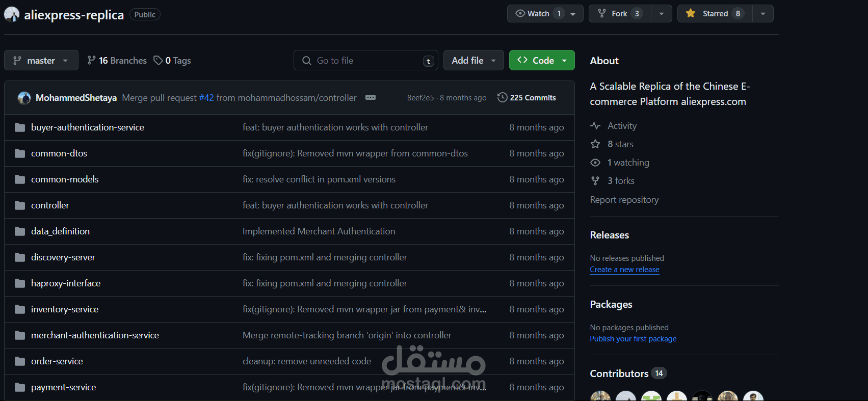Click the commit history clock icon
The width and height of the screenshot is (868, 401).
point(502,97)
